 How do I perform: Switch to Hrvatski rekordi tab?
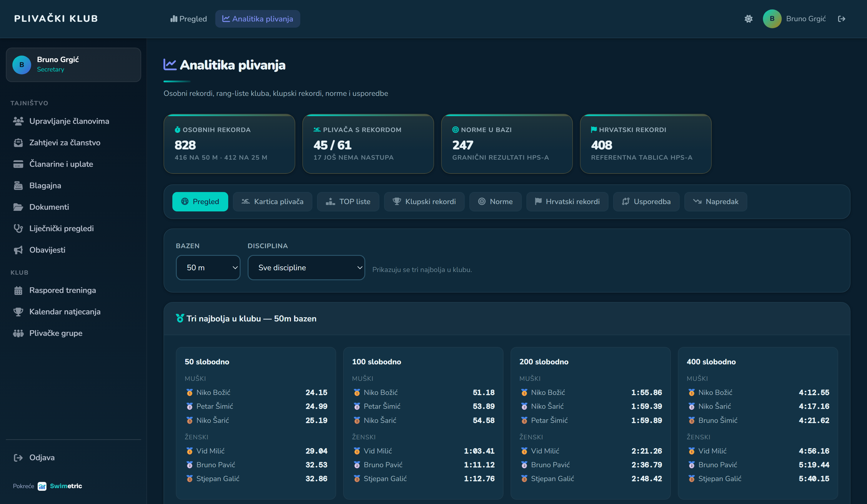coord(567,202)
